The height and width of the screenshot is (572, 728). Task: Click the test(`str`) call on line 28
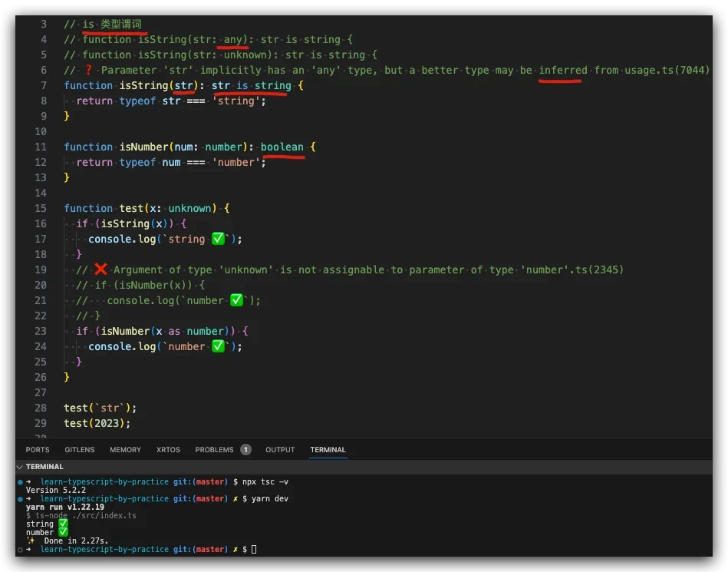(x=100, y=408)
